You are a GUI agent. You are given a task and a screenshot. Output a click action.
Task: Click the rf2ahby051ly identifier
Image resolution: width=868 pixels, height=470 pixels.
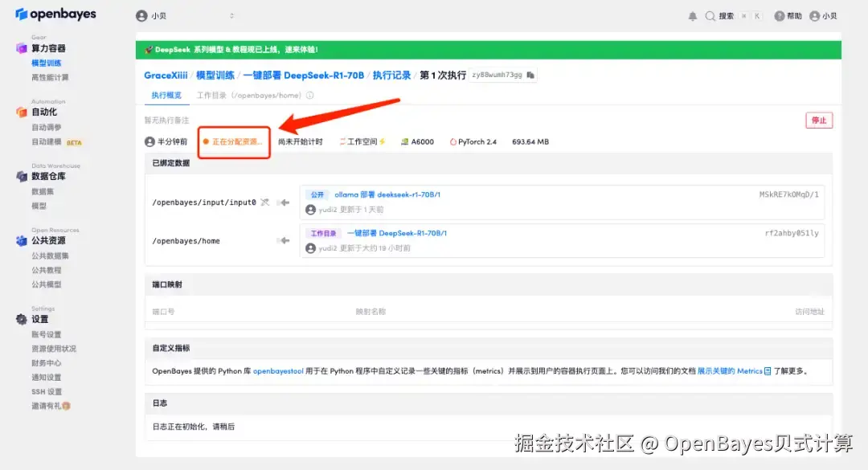coord(792,234)
